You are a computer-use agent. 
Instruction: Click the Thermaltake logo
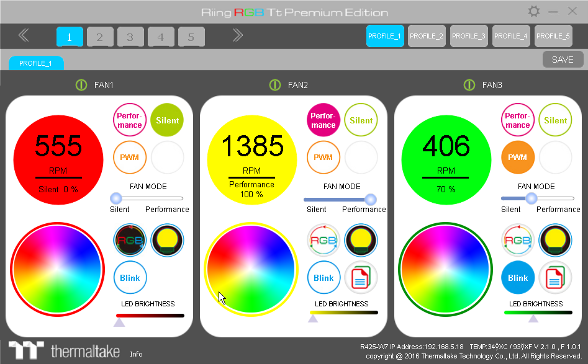coord(64,350)
